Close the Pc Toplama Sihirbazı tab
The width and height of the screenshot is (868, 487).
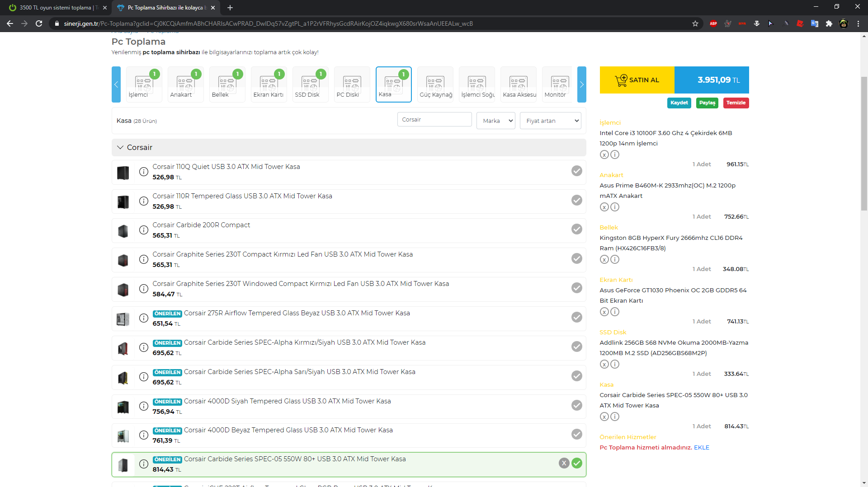213,8
